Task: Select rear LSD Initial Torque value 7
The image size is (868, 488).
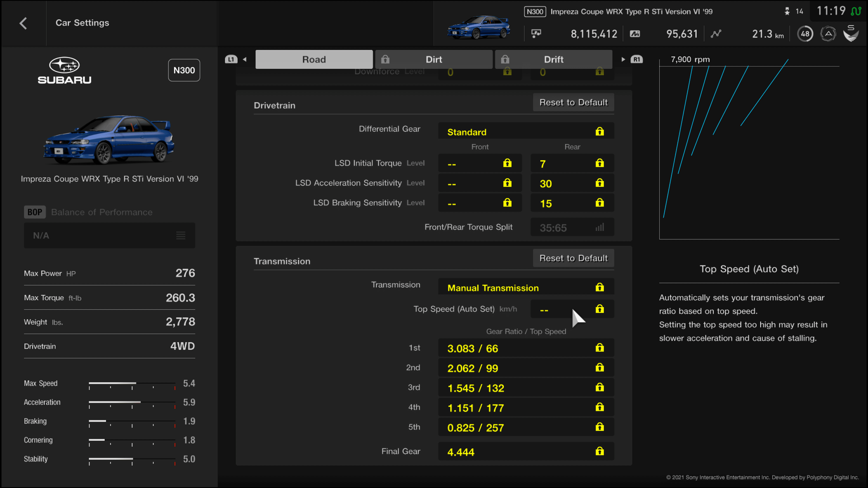Action: click(x=572, y=163)
